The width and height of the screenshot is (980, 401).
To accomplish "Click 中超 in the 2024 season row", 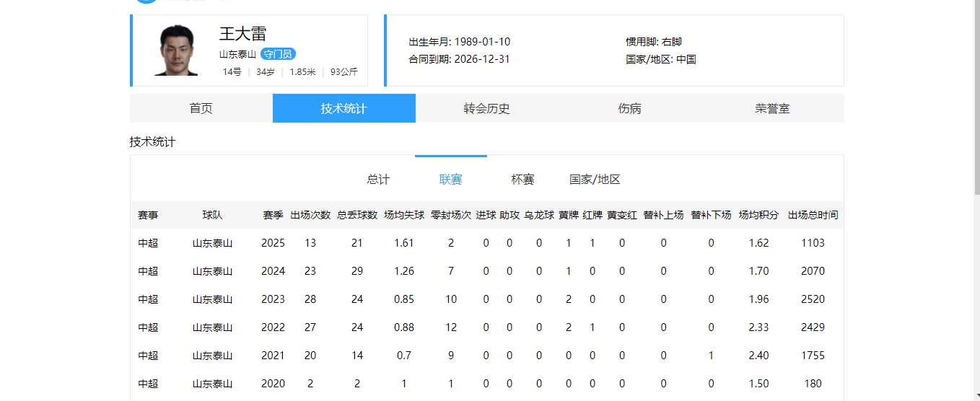I will 148,271.
